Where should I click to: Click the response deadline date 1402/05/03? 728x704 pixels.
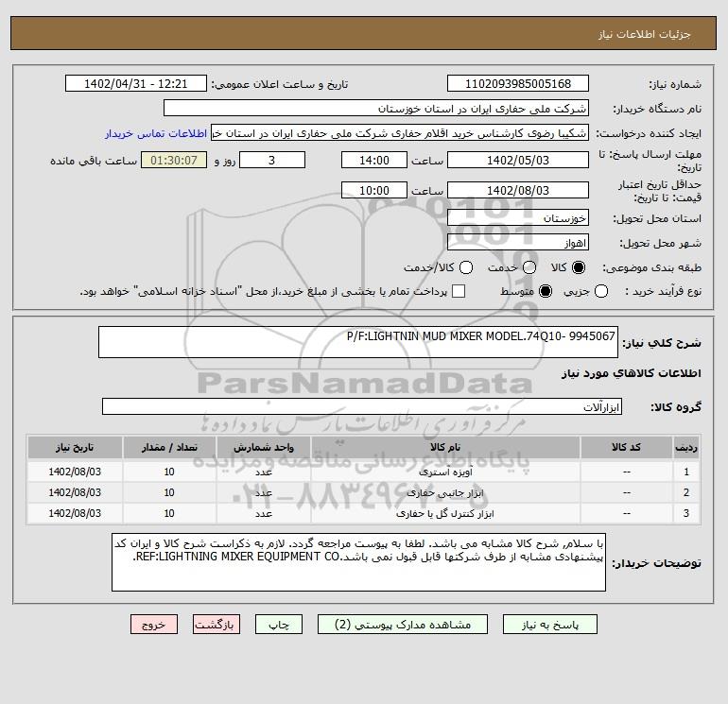pos(518,161)
